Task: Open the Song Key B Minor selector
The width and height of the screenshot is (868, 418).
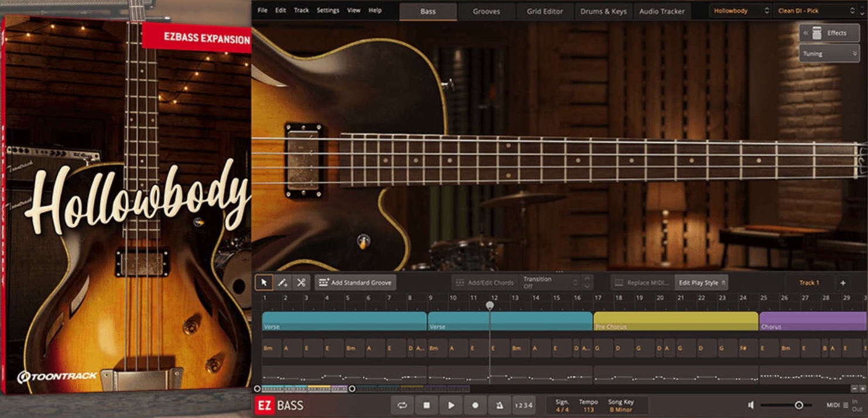Action: [621, 410]
